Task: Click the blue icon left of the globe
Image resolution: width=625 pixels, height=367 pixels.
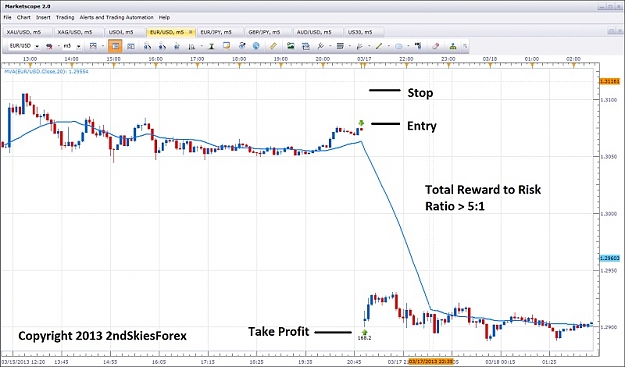Action: tap(242, 46)
